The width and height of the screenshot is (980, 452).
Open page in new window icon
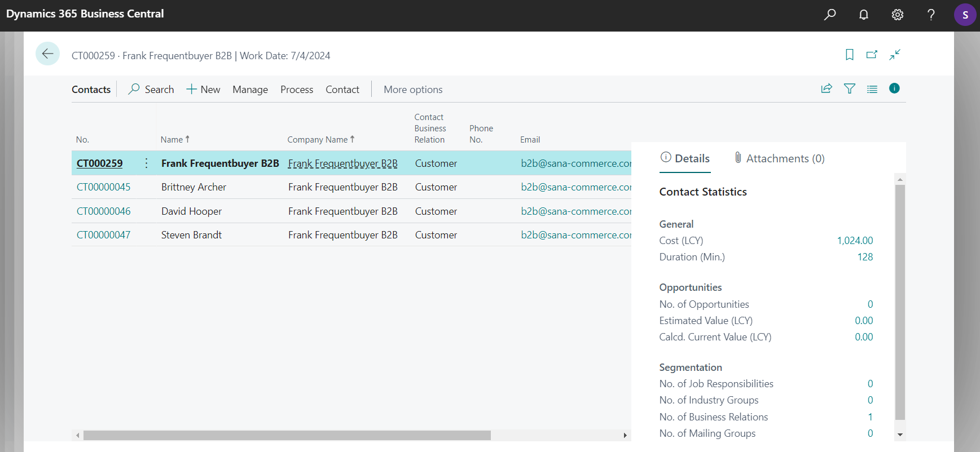(872, 55)
